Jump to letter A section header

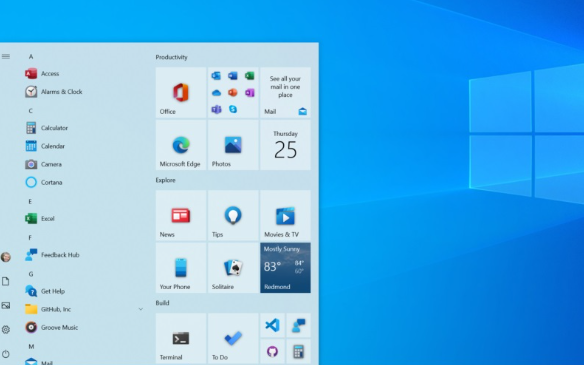point(31,57)
